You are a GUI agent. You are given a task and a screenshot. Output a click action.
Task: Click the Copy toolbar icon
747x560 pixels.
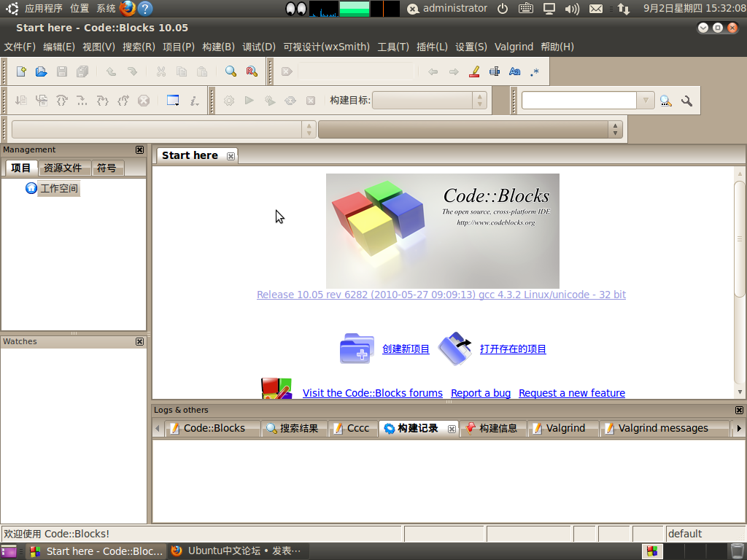pyautogui.click(x=182, y=71)
